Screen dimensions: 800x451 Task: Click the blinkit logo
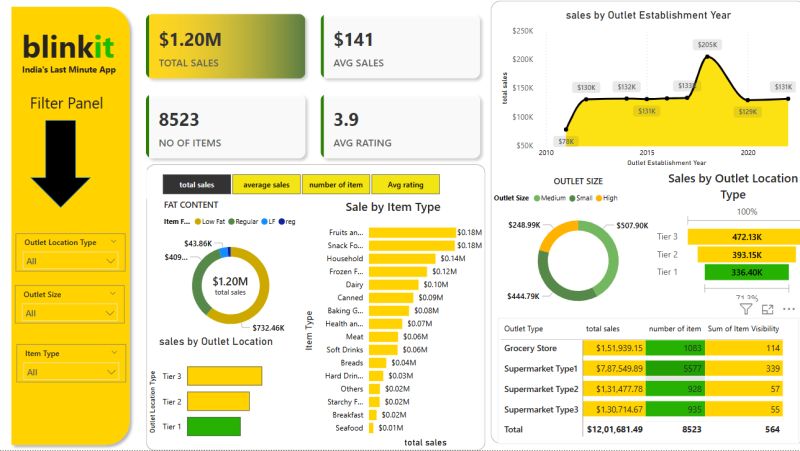(69, 46)
